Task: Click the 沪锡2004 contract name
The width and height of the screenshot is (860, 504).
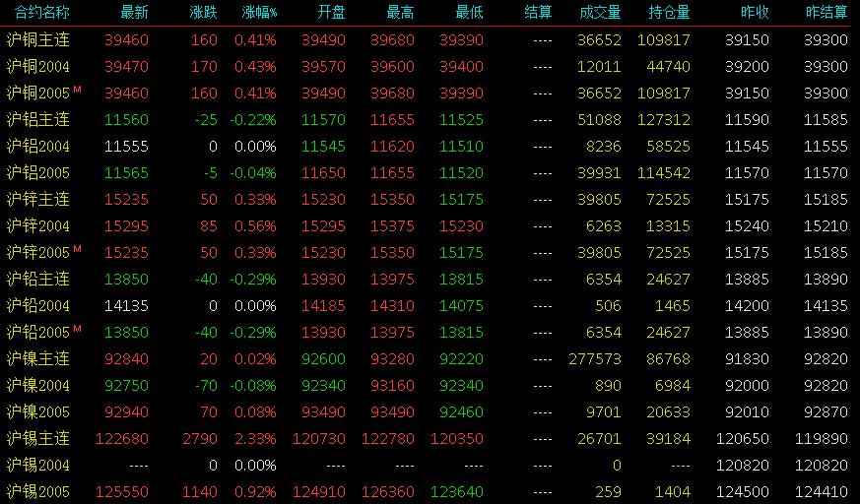Action: [37, 465]
